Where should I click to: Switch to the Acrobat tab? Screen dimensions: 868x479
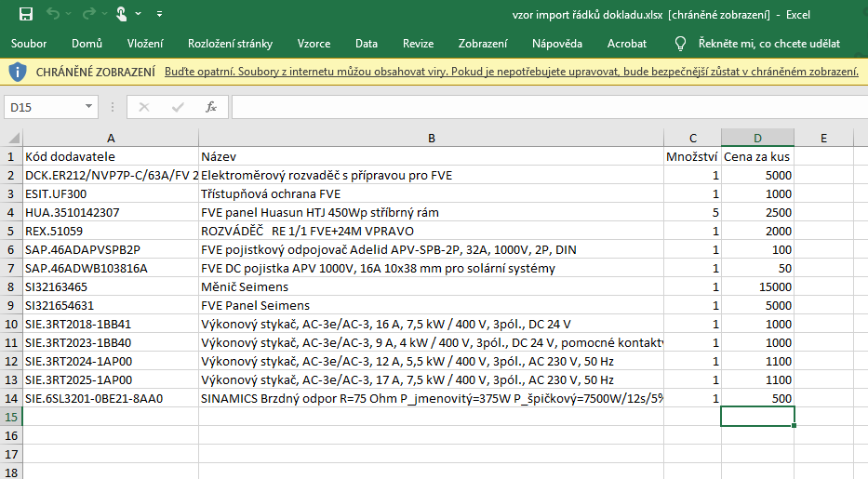click(627, 44)
